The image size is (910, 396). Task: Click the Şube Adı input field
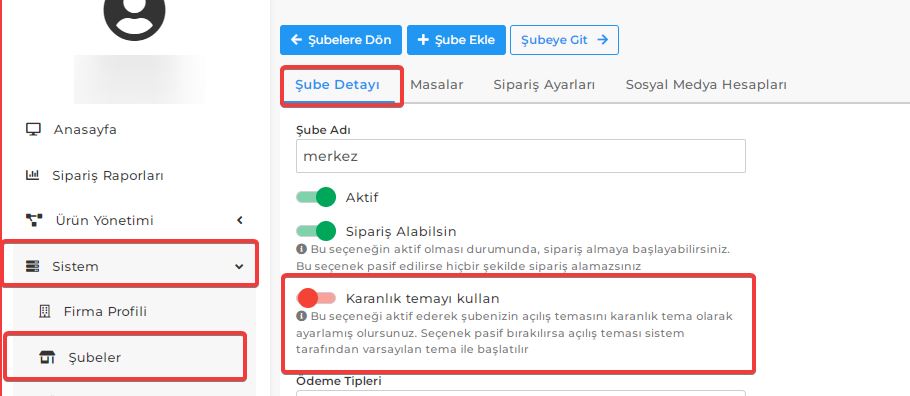pos(521,156)
